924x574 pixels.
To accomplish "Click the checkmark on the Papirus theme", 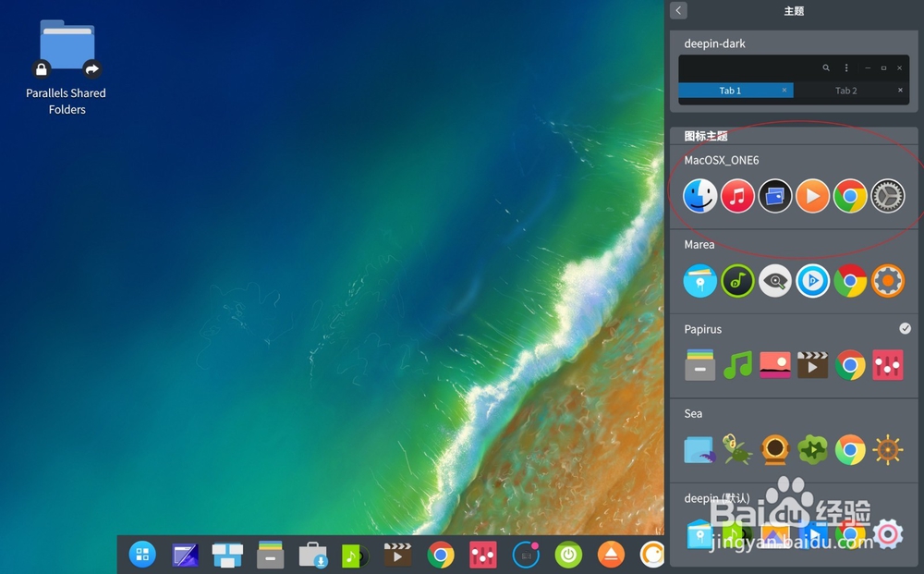I will click(903, 328).
